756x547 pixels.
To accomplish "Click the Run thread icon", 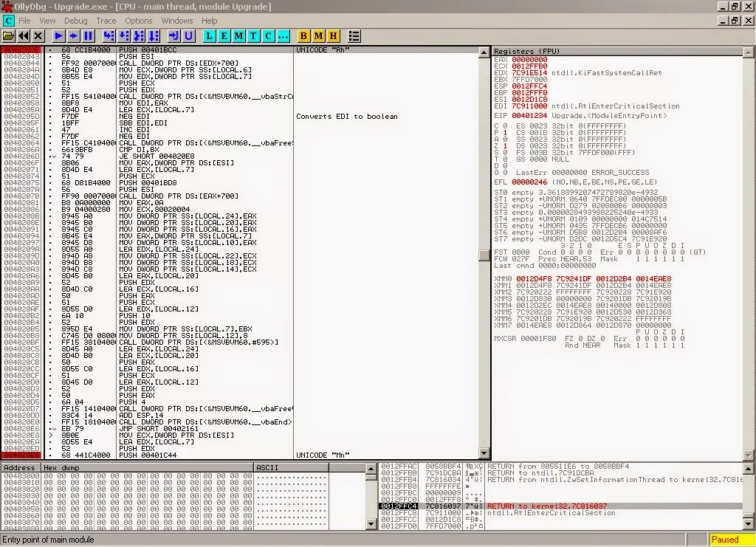I will [x=73, y=36].
